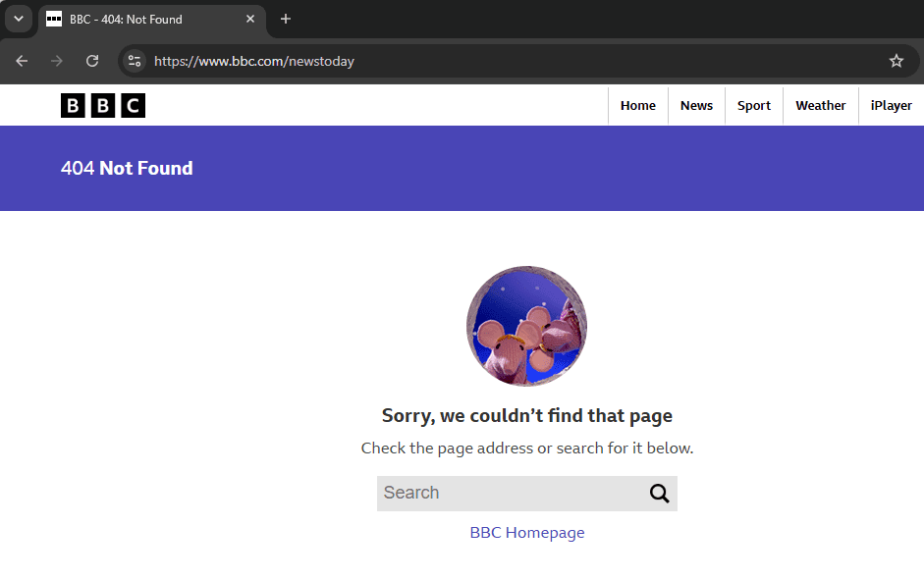
Task: Open the Home navigation item
Action: pos(638,105)
